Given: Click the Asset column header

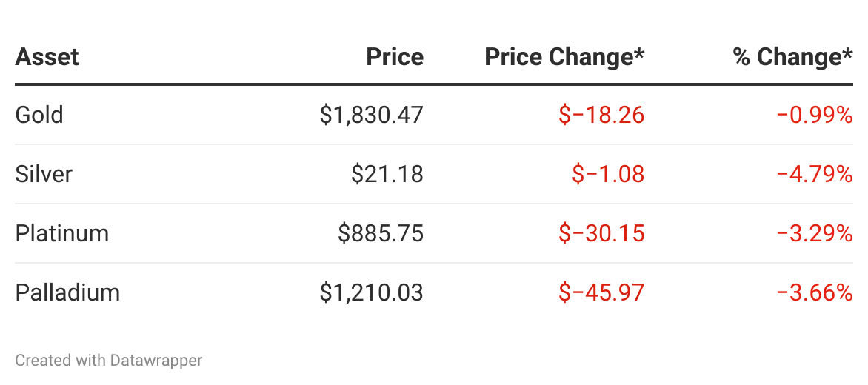Looking at the screenshot, I should [47, 57].
